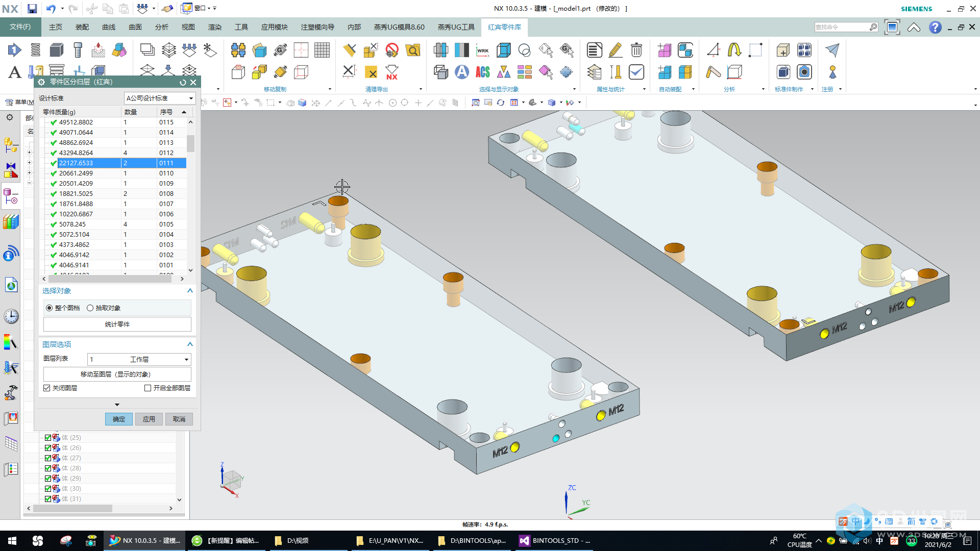Click the trash can icon

[x=636, y=50]
